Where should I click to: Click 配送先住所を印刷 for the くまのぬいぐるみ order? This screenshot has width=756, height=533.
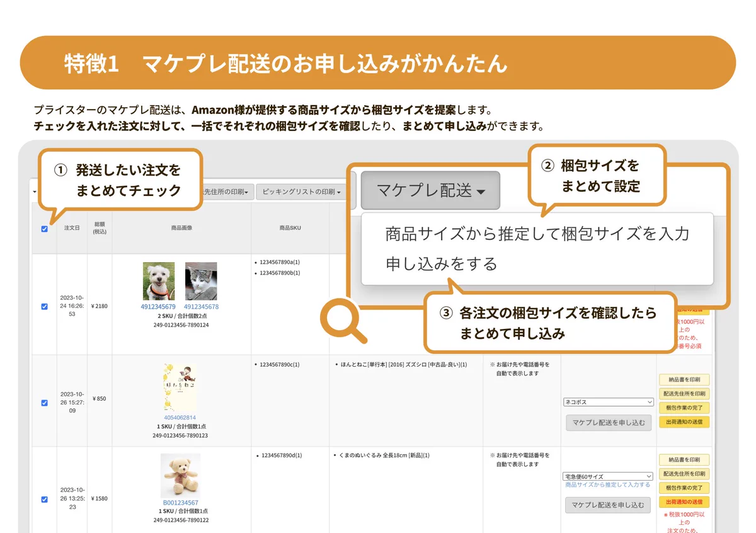684,474
